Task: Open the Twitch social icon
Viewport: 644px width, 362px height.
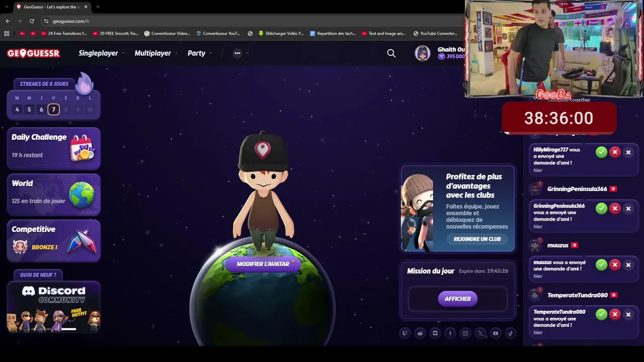Action: pos(405,333)
